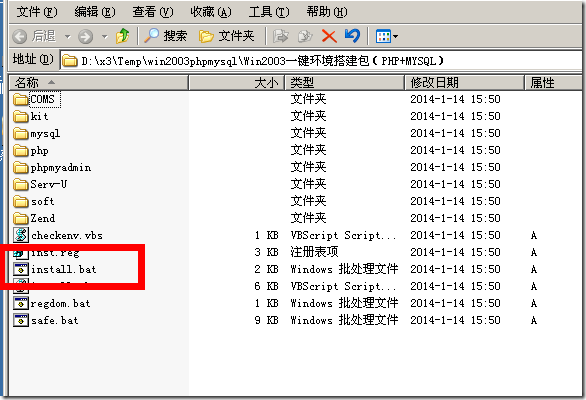Go up one folder level icon
Image resolution: width=586 pixels, height=400 pixels.
[x=122, y=36]
